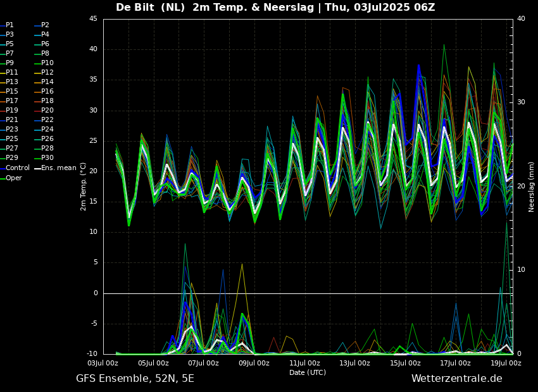Click the white line swatch beside Ens. mean
The width and height of the screenshot is (538, 392).
[x=37, y=168]
